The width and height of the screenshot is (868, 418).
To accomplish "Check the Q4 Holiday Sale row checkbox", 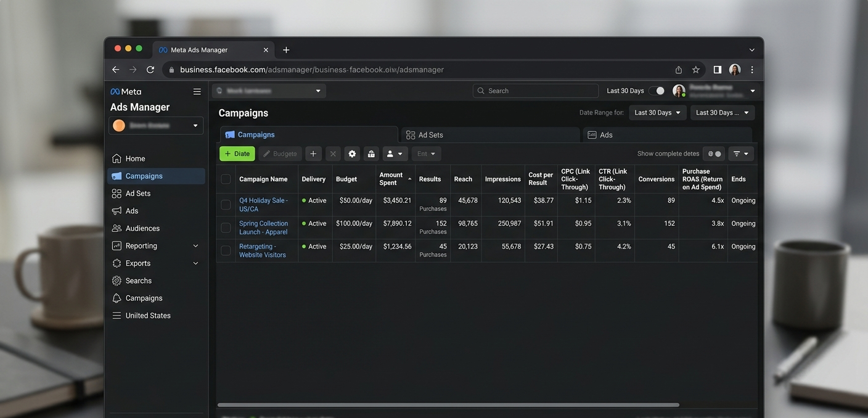I will pyautogui.click(x=226, y=205).
